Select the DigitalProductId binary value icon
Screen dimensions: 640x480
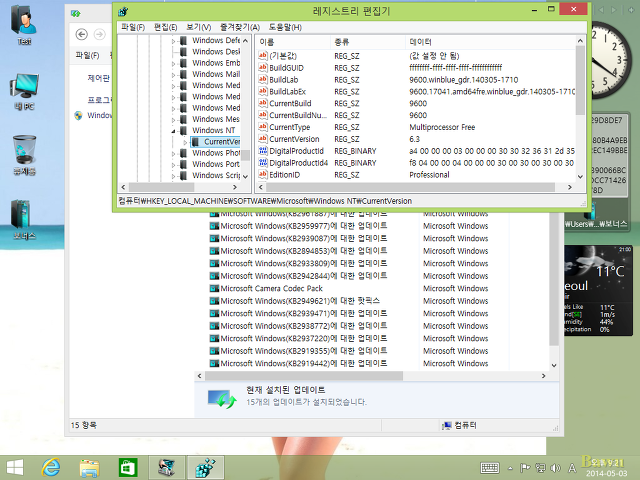click(262, 151)
